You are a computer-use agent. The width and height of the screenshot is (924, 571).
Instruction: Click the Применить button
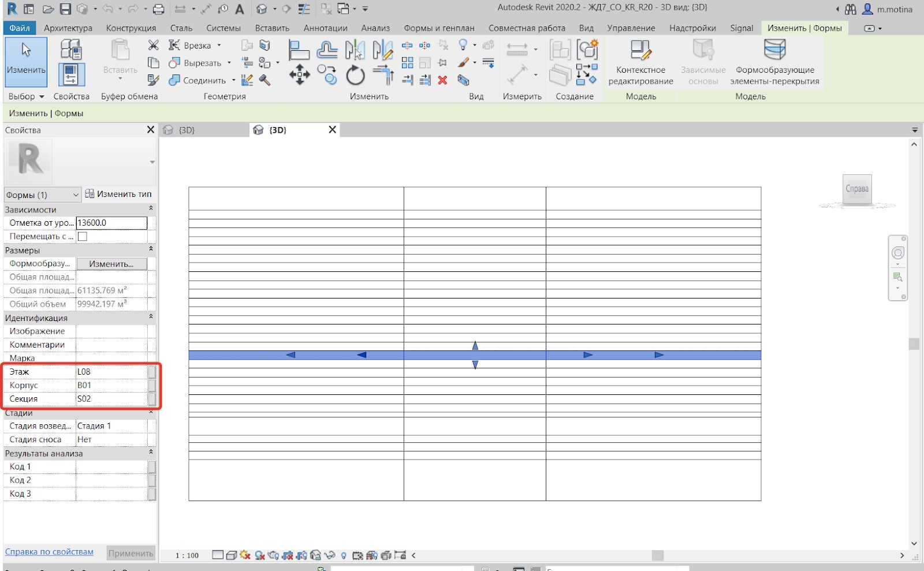click(131, 553)
